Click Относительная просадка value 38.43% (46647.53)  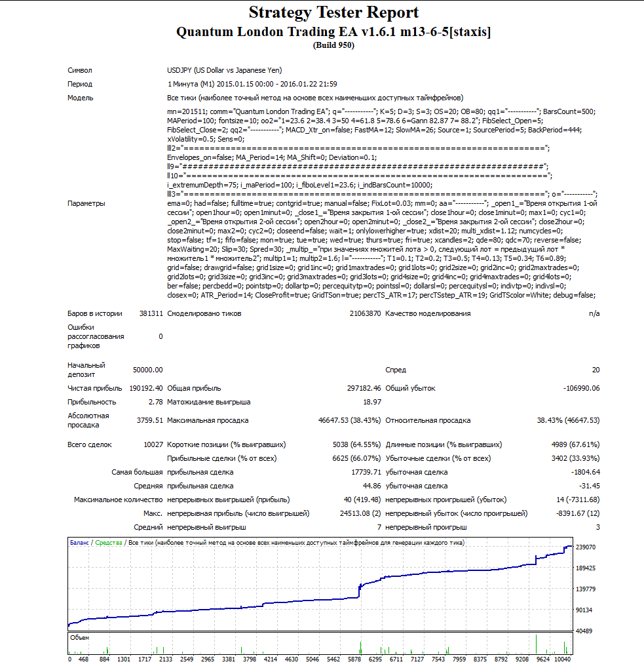[x=568, y=420]
